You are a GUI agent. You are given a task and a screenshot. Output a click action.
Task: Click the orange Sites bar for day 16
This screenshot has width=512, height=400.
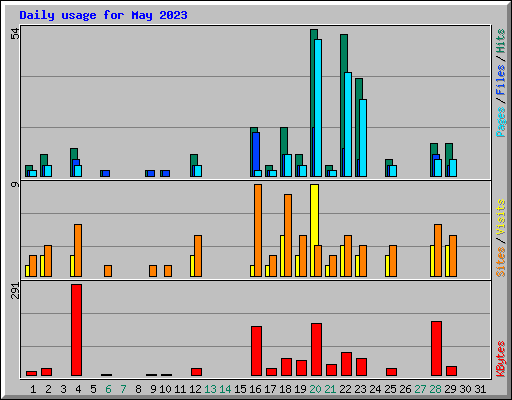[258, 230]
